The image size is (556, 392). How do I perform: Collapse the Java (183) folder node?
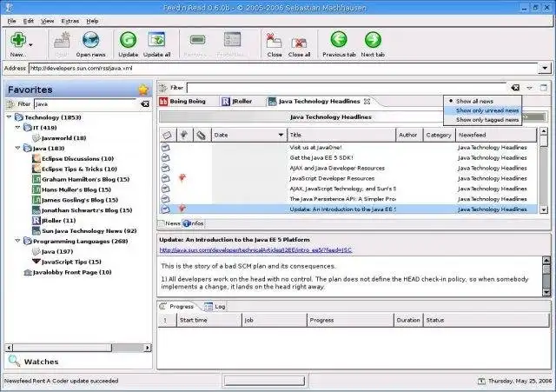click(x=17, y=148)
